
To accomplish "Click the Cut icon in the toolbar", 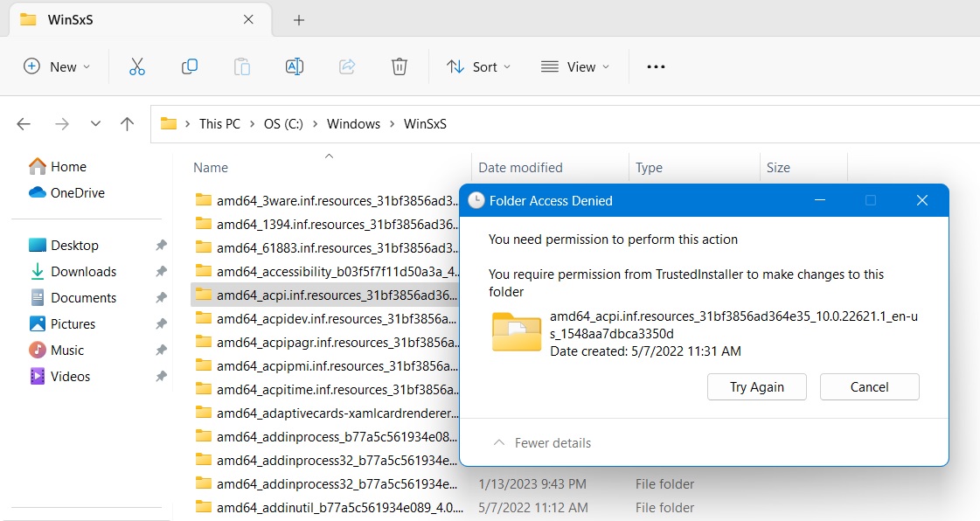I will click(x=136, y=66).
